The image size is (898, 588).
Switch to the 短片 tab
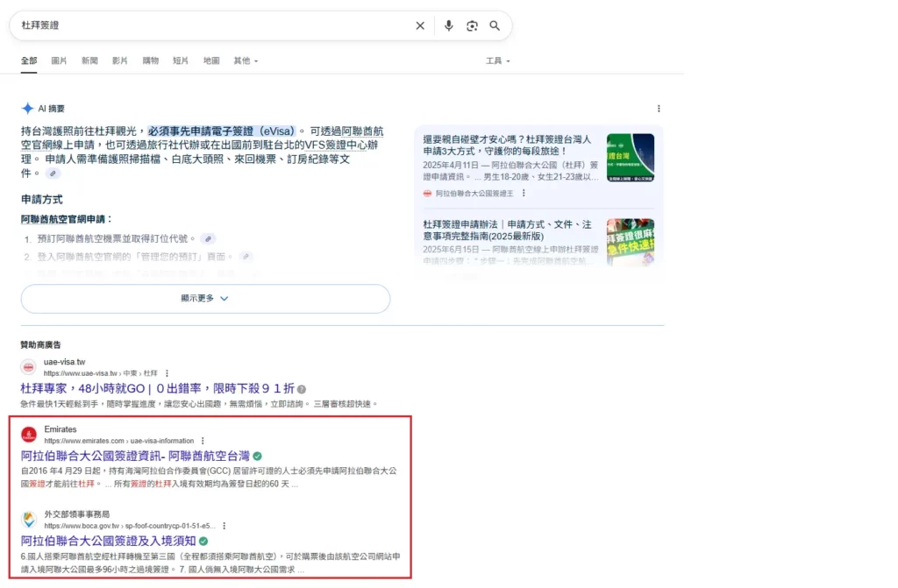click(x=181, y=60)
